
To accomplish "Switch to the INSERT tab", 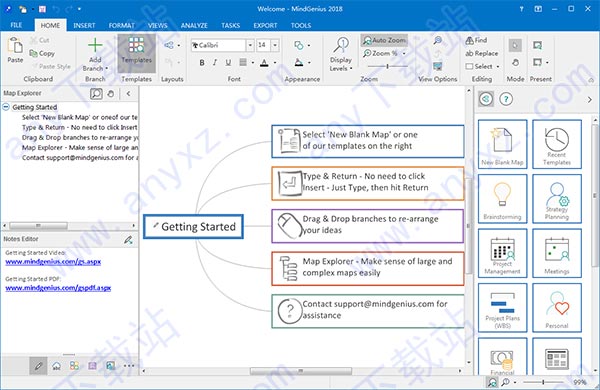I will tap(84, 25).
